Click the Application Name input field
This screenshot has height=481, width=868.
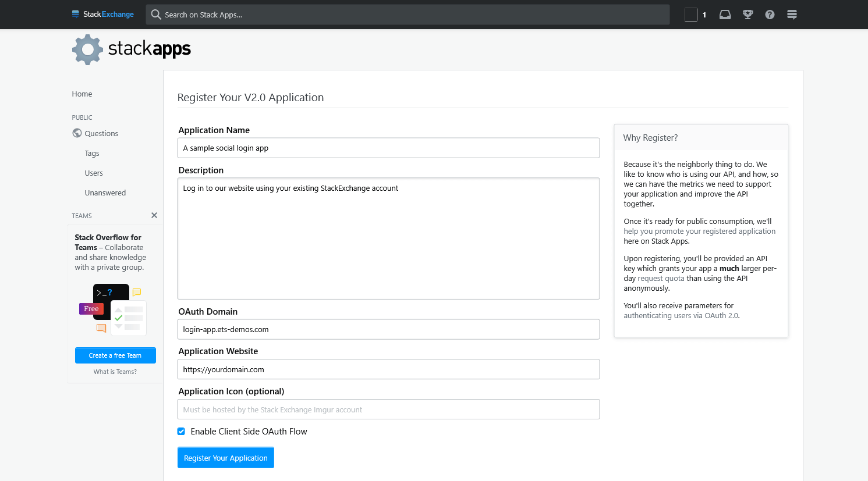pos(388,148)
